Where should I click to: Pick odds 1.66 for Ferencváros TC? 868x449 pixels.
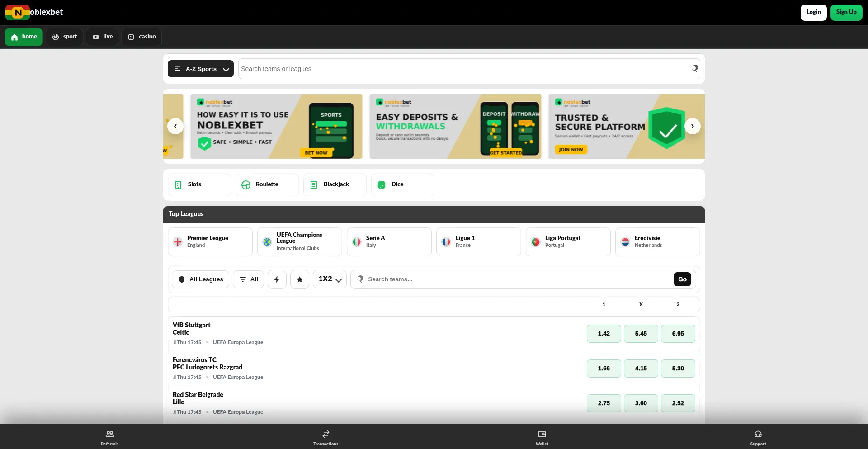point(604,369)
